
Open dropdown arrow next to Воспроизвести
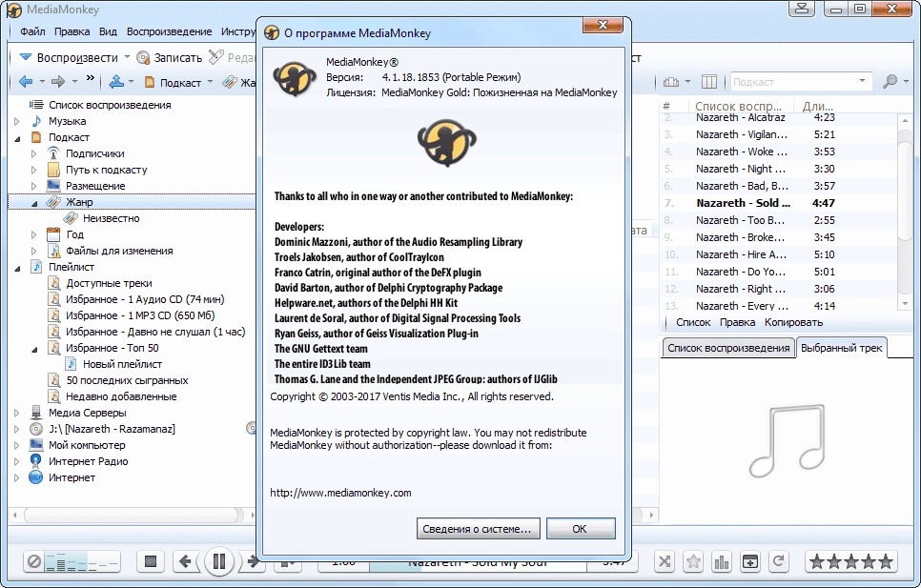127,57
